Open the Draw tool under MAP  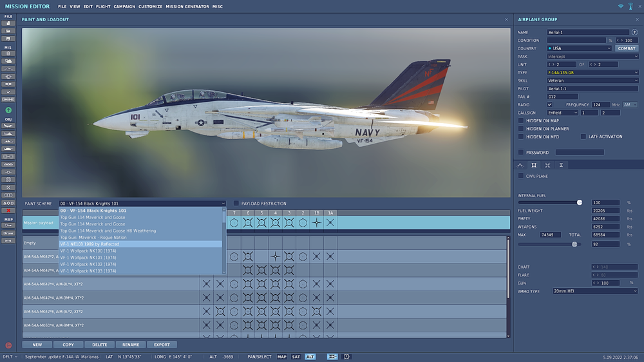[8, 233]
